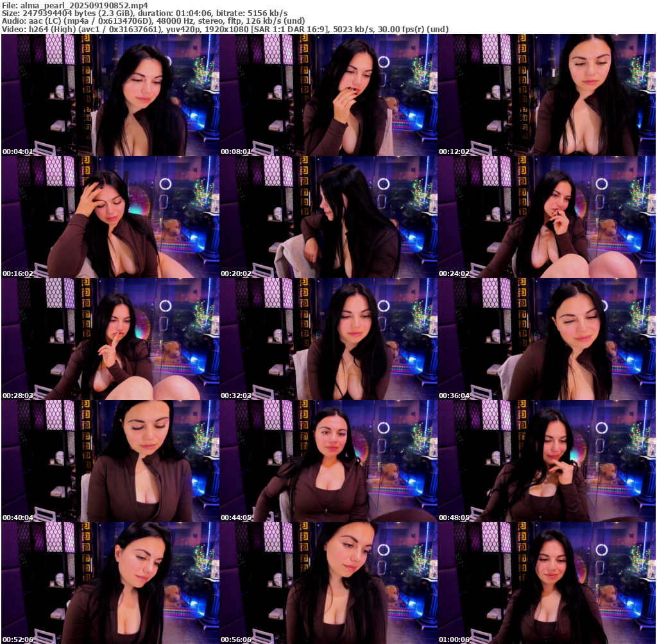Click the video codec text 'h264 (High)'
This screenshot has width=657, height=644.
pos(53,30)
